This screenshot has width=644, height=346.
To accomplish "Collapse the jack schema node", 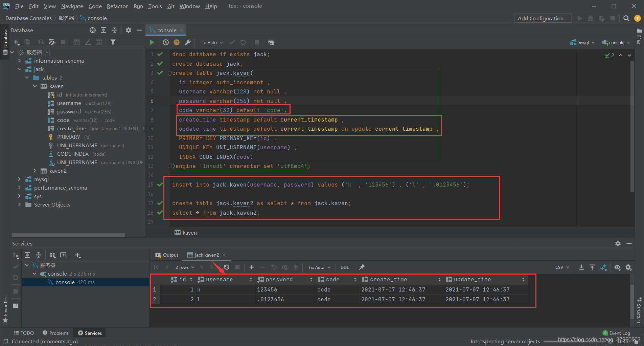I will click(19, 69).
